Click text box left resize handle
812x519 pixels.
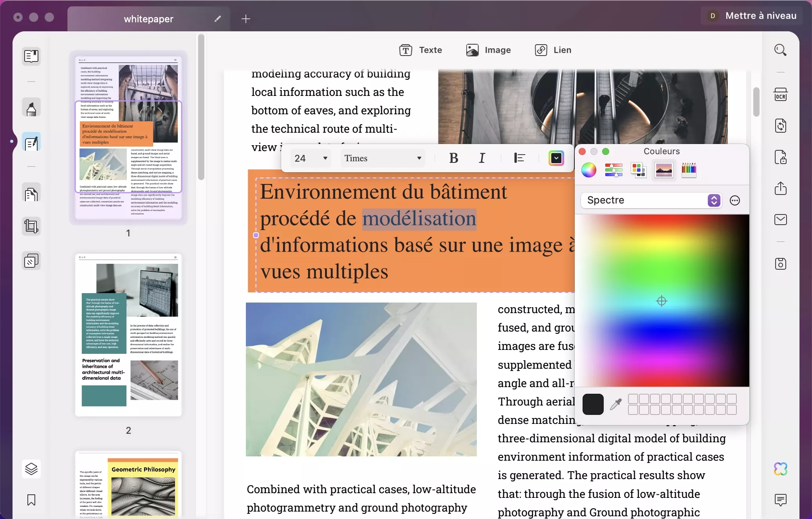(x=256, y=235)
